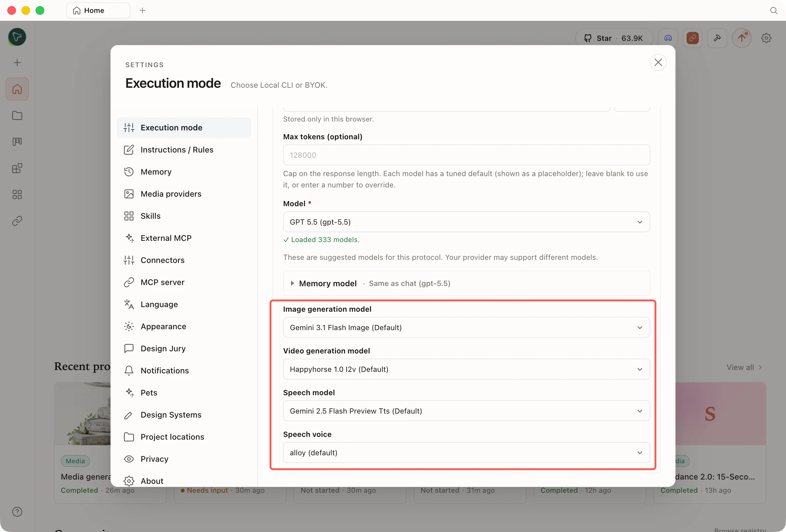786x532 pixels.
Task: Click the Media tag on first project
Action: pyautogui.click(x=75, y=461)
